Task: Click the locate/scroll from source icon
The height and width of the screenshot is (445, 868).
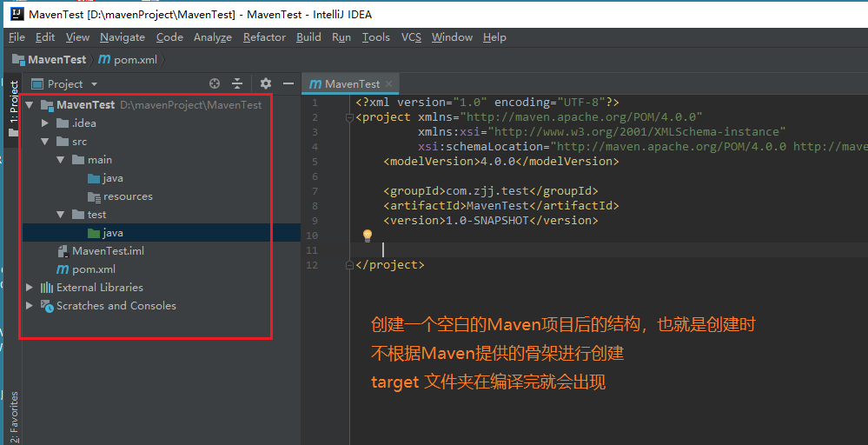Action: pos(215,83)
